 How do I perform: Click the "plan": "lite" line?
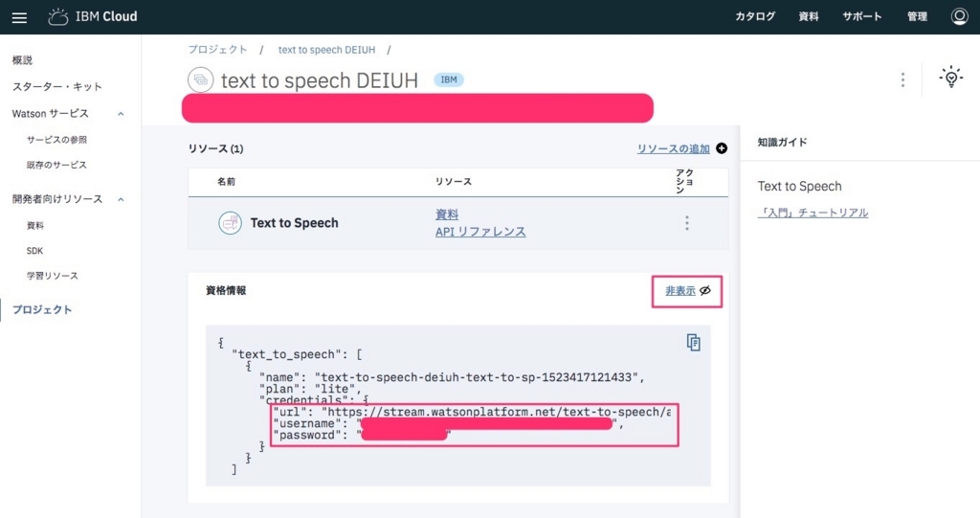[x=311, y=389]
